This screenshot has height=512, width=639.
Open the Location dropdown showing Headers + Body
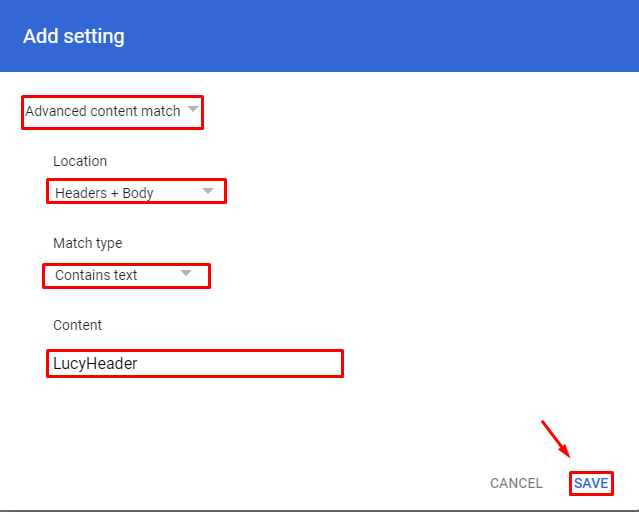(136, 191)
